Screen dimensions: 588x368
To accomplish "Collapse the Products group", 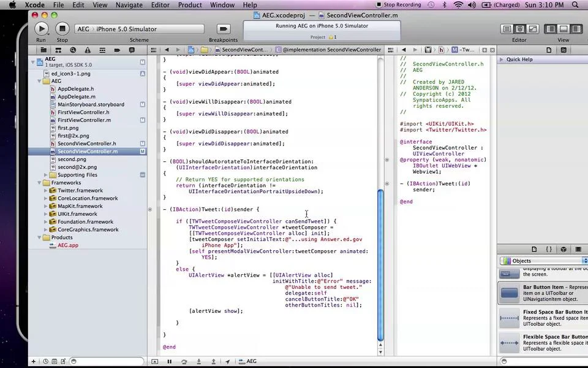I will coord(39,238).
